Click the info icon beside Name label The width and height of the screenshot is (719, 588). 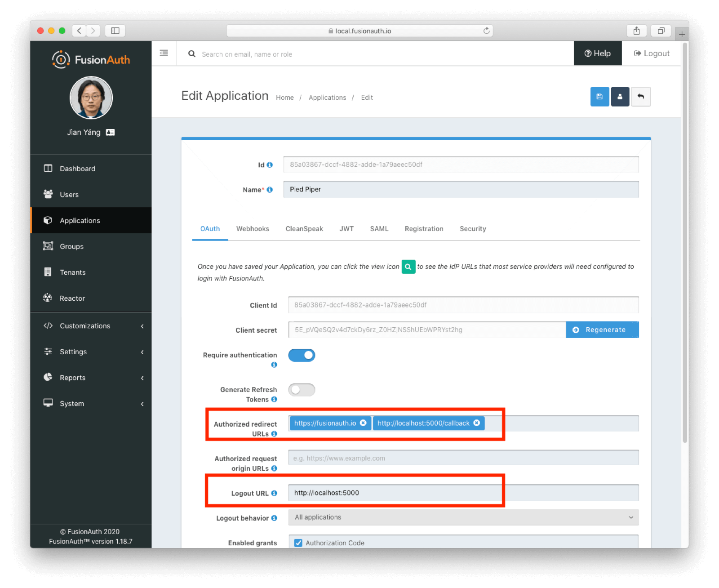click(x=270, y=190)
